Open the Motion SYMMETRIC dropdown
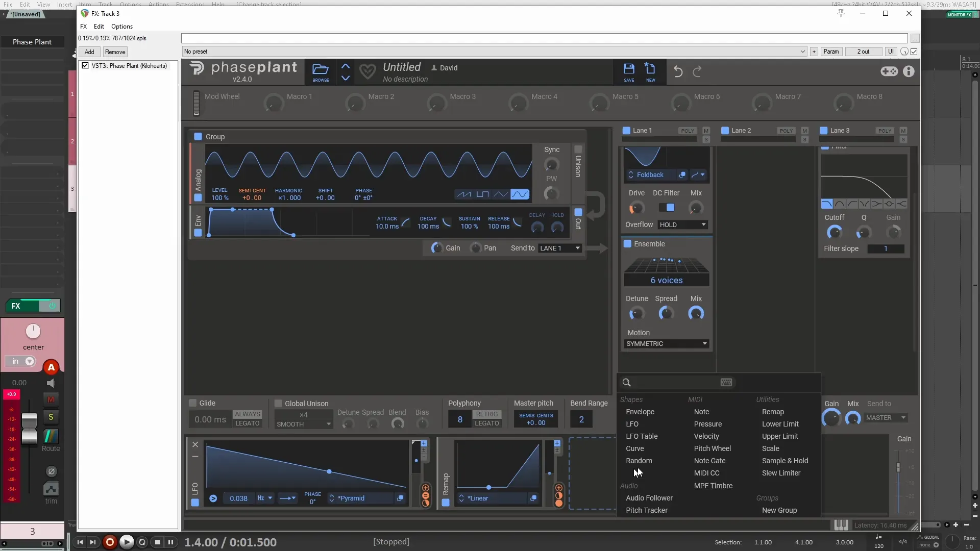The height and width of the screenshot is (551, 980). click(667, 344)
